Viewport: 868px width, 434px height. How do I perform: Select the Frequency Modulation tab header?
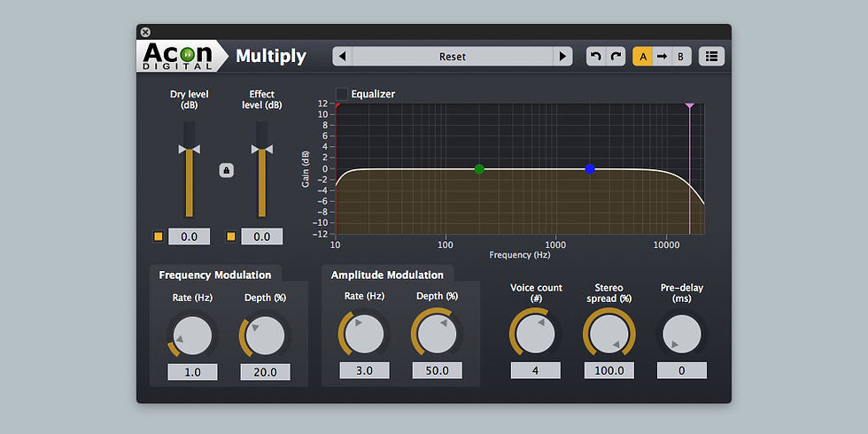tap(215, 275)
